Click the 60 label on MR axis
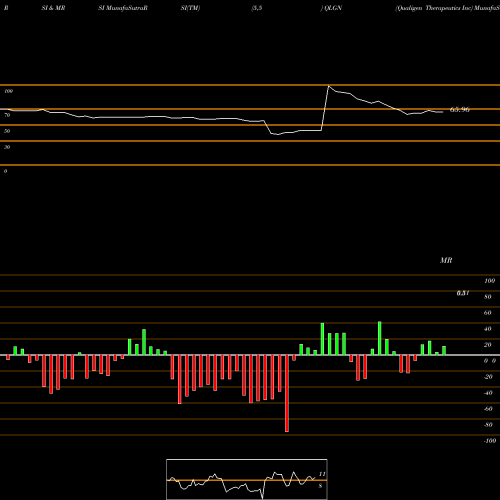The image size is (500, 500). [488, 313]
